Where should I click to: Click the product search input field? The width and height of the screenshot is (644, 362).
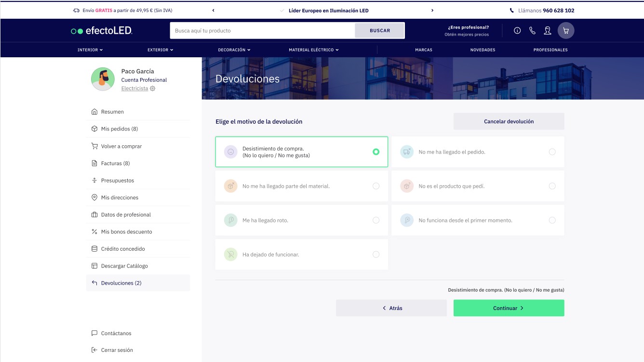263,31
